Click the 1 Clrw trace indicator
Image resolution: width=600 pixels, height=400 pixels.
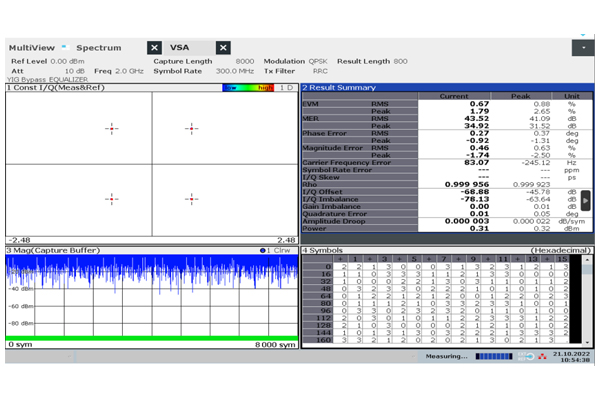tap(273, 250)
